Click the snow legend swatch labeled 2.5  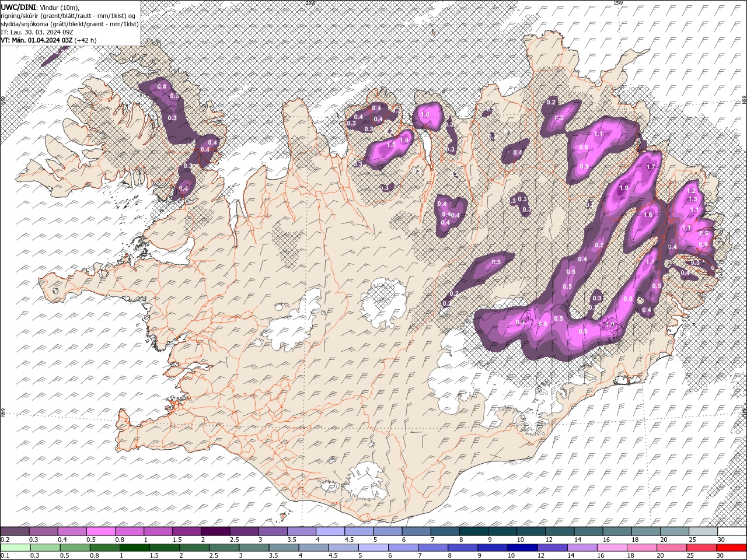coord(244,531)
